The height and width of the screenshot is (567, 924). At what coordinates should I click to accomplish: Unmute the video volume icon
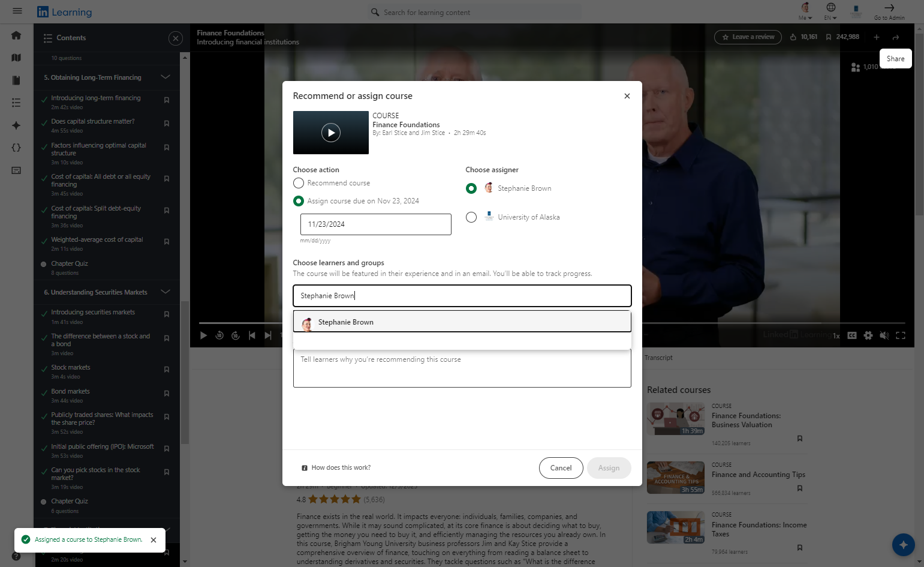point(884,335)
